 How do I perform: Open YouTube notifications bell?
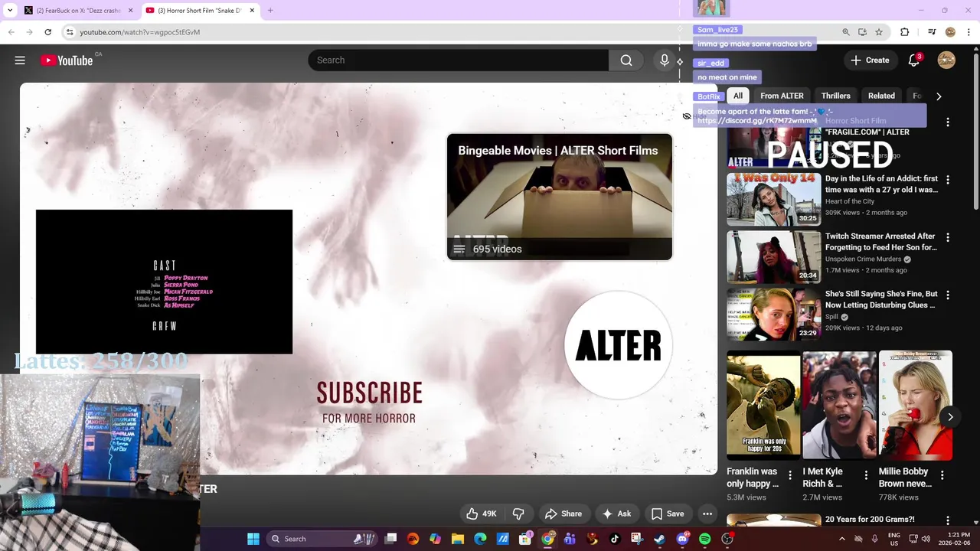(x=913, y=60)
